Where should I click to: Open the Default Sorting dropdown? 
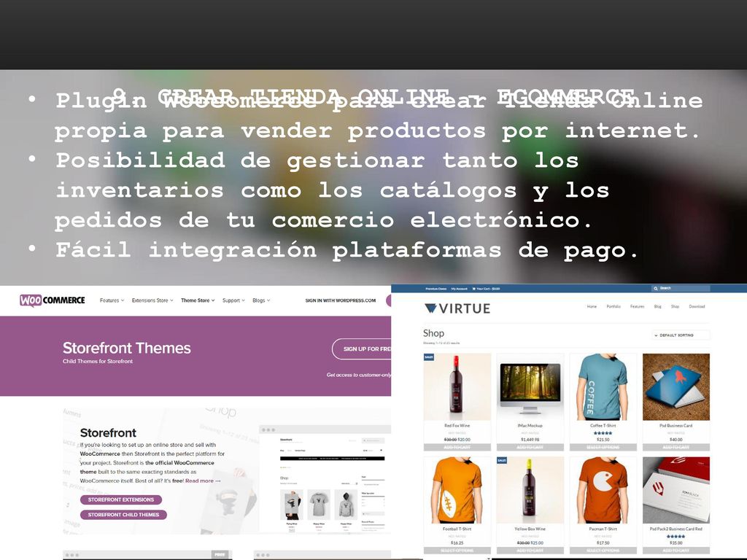pyautogui.click(x=681, y=335)
